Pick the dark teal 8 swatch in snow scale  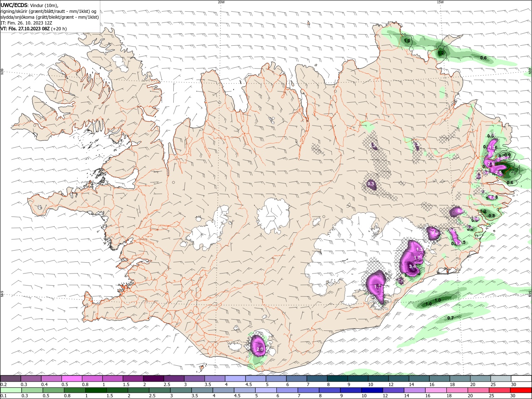tap(337, 379)
